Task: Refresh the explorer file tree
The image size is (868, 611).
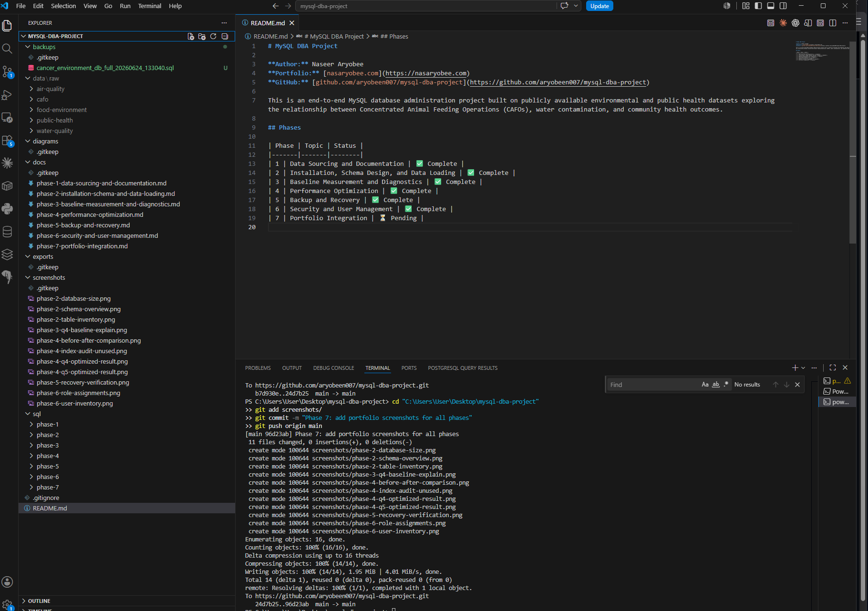Action: 213,36
